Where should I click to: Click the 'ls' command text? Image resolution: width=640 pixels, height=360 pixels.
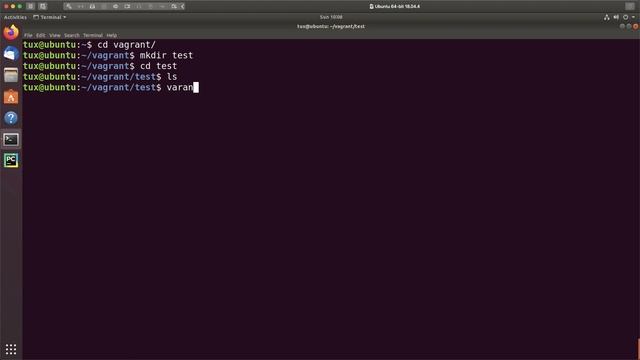tap(172, 77)
